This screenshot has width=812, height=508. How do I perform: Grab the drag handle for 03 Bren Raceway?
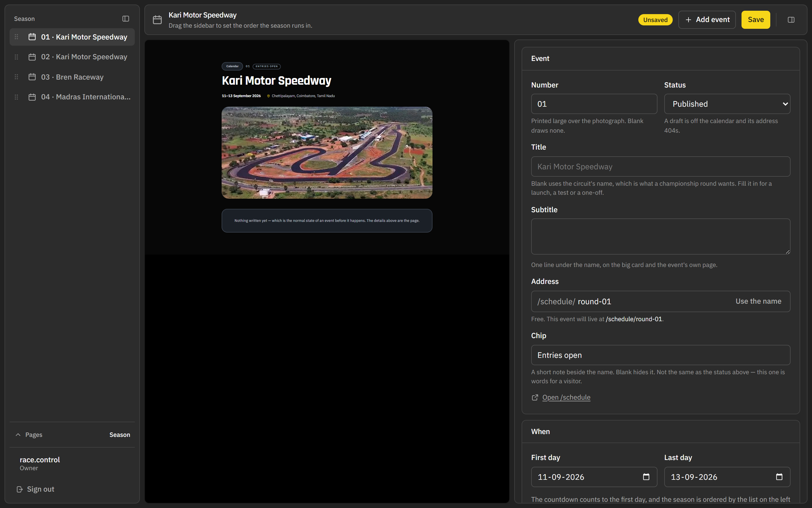[x=16, y=77]
